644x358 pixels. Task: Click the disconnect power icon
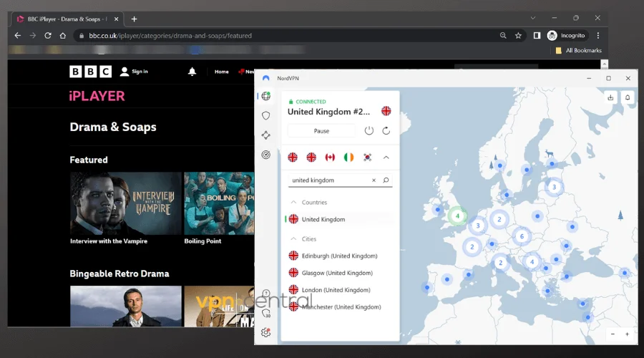coord(369,131)
